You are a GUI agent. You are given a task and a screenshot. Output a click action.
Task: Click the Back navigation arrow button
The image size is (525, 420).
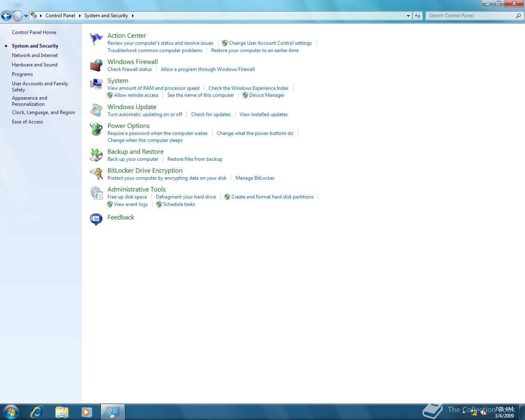(6, 16)
